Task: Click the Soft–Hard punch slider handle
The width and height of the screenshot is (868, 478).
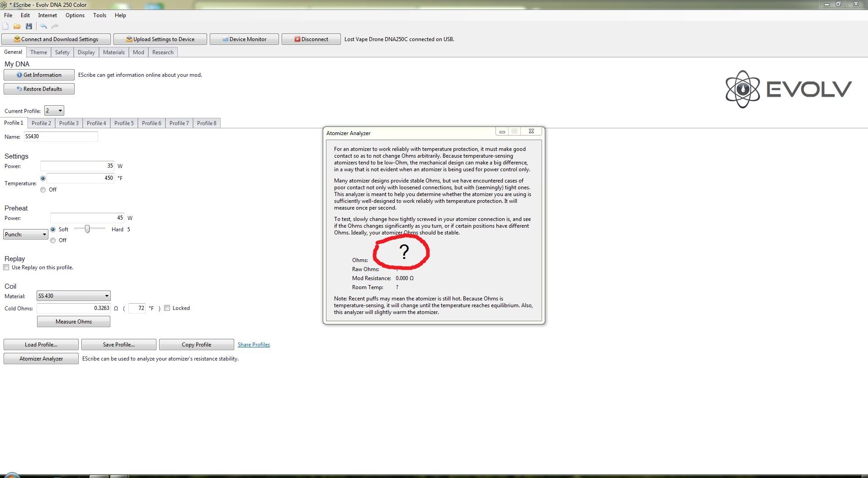Action: (x=87, y=229)
